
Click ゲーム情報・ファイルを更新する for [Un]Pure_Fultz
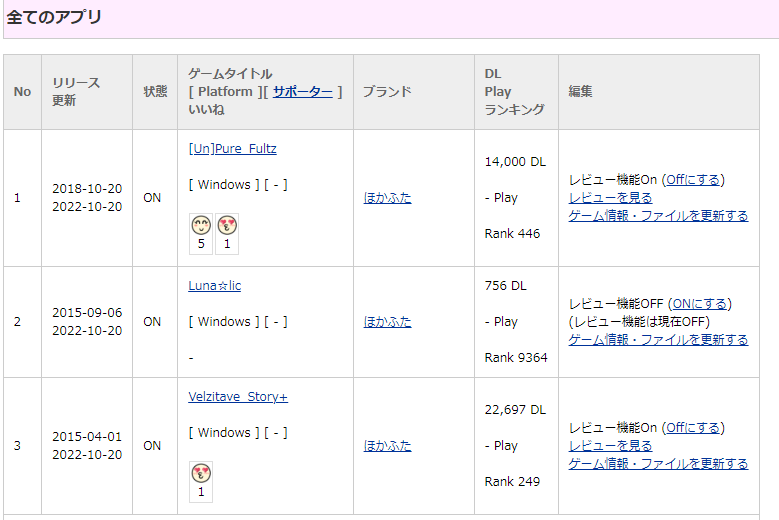point(658,216)
